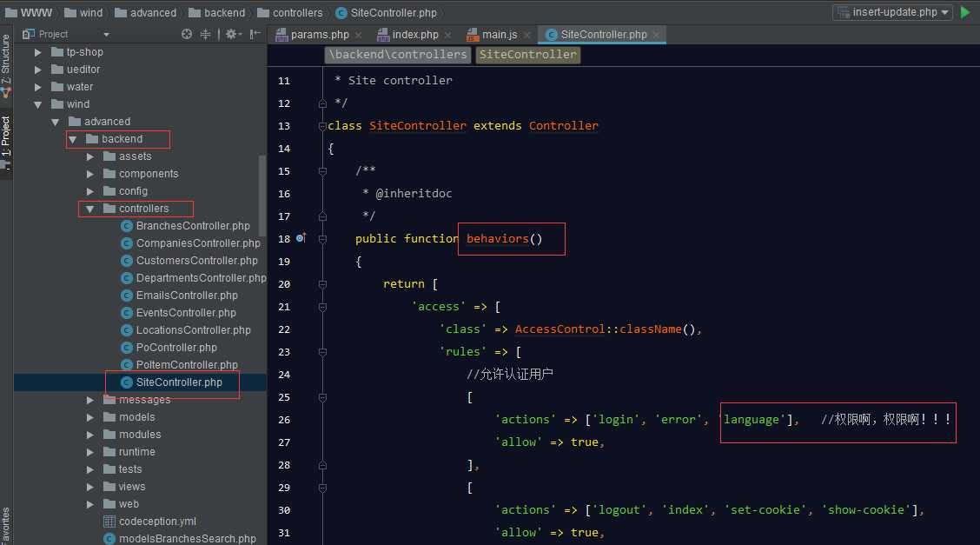
Task: Expand the runtime folder
Action: coord(90,452)
